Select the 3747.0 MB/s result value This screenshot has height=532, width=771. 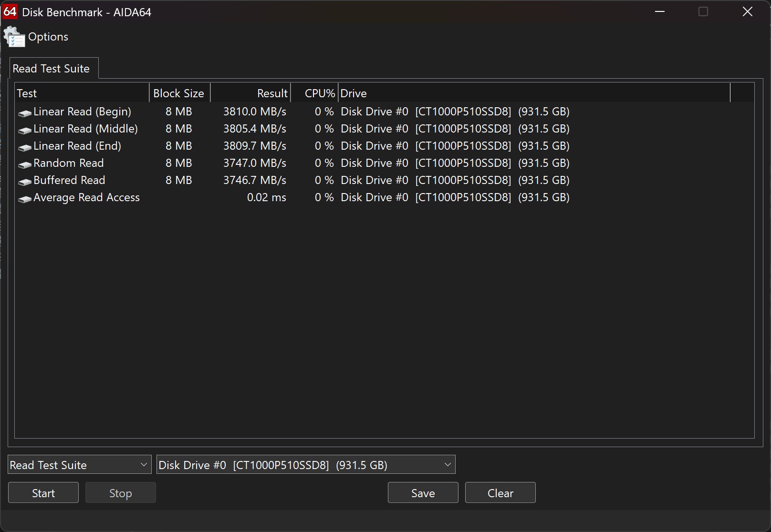coord(255,163)
